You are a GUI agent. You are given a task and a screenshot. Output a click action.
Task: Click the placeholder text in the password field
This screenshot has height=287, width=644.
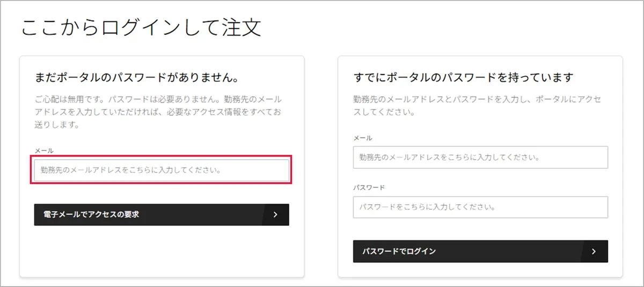427,207
